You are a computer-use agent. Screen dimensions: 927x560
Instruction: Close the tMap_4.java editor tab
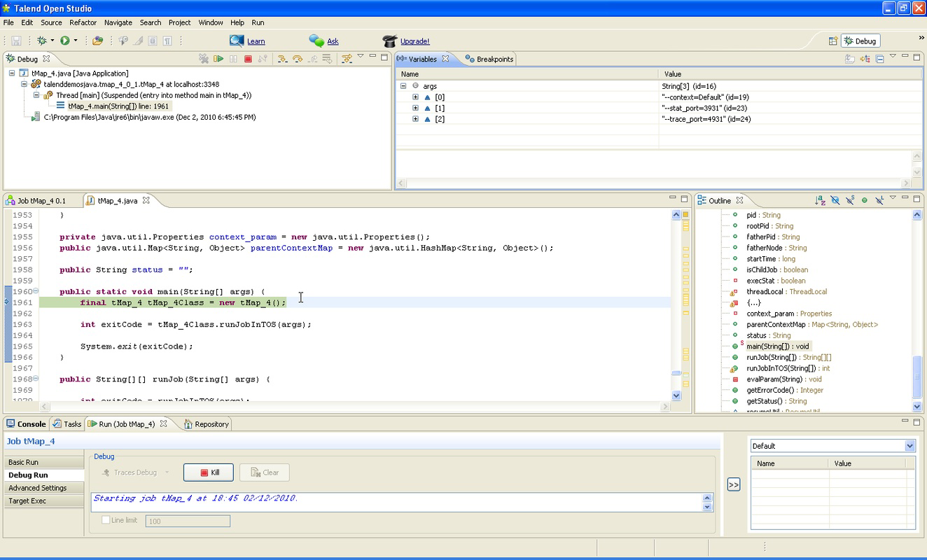(x=146, y=200)
